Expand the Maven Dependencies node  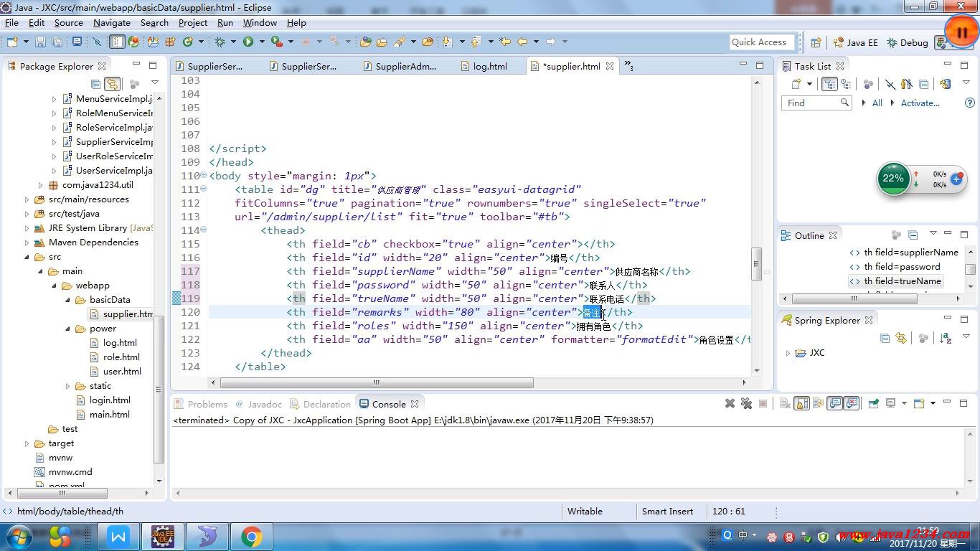click(27, 242)
